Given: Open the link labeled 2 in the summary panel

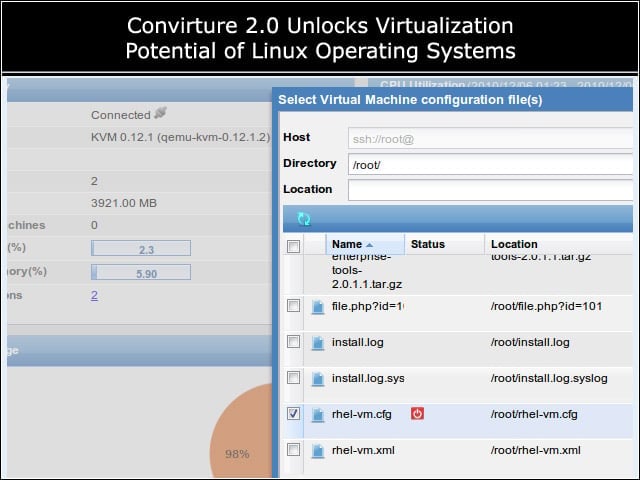Looking at the screenshot, I should (x=94, y=295).
